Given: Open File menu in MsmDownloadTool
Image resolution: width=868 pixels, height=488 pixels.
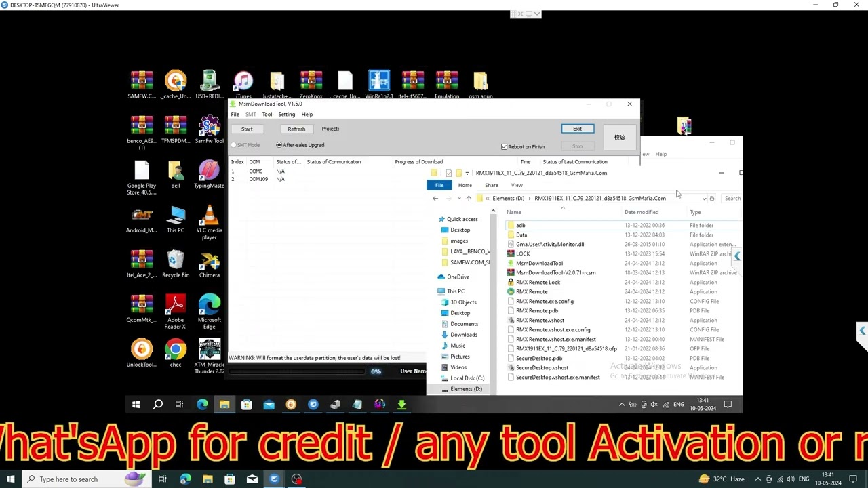Looking at the screenshot, I should click(x=235, y=115).
